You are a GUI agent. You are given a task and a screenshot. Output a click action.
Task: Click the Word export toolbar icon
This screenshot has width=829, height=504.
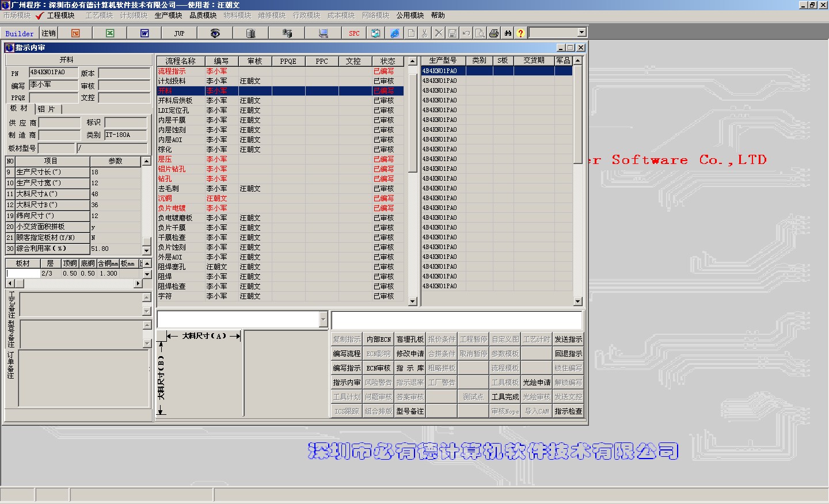click(x=144, y=33)
